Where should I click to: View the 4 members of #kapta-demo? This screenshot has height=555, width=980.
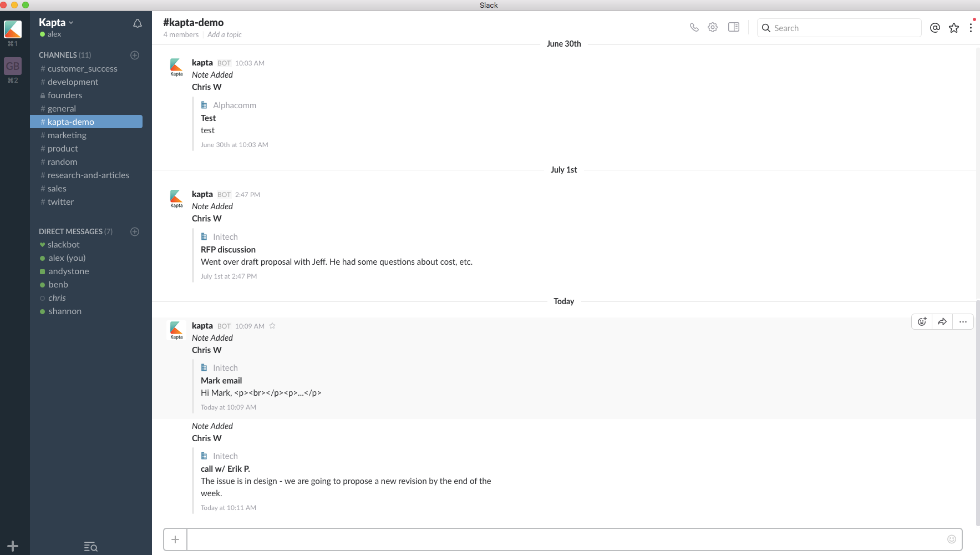click(x=180, y=34)
